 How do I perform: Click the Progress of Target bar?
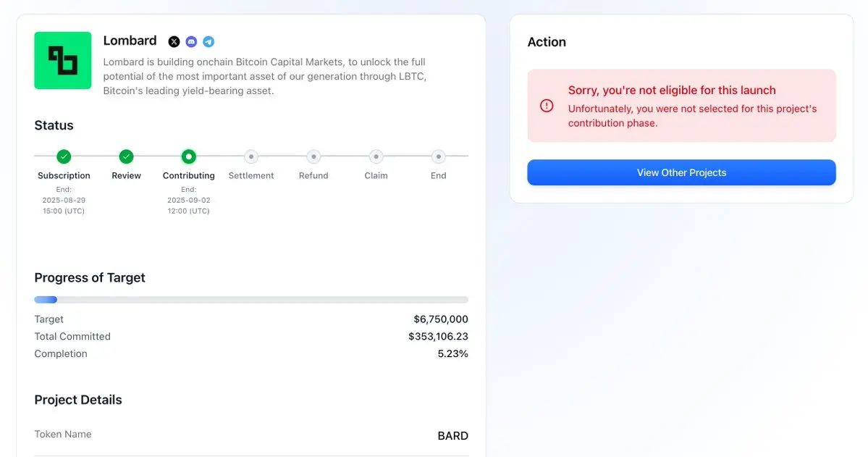point(251,300)
